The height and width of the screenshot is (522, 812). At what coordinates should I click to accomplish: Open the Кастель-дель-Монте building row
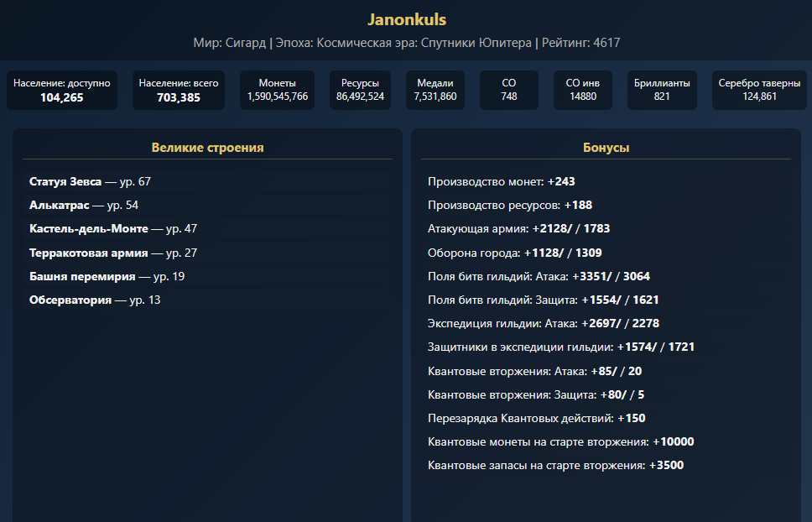[208, 228]
